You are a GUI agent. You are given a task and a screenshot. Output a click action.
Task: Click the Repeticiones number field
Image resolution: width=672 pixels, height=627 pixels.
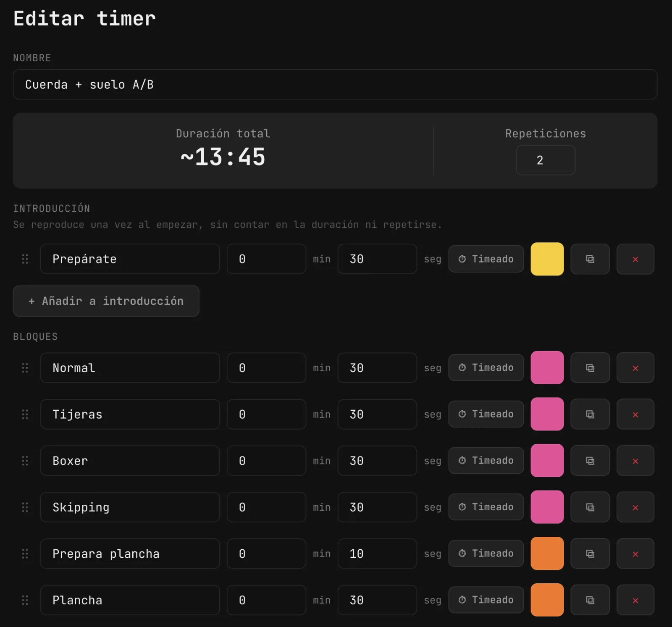pos(546,160)
